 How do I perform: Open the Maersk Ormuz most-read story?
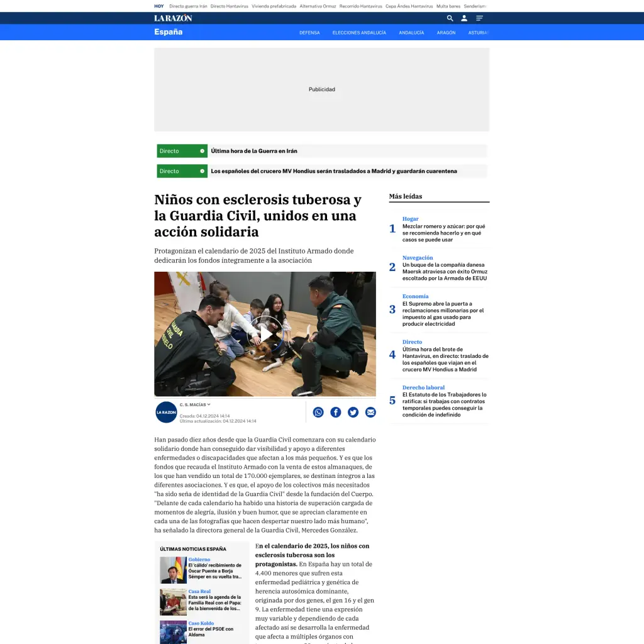[445, 272]
